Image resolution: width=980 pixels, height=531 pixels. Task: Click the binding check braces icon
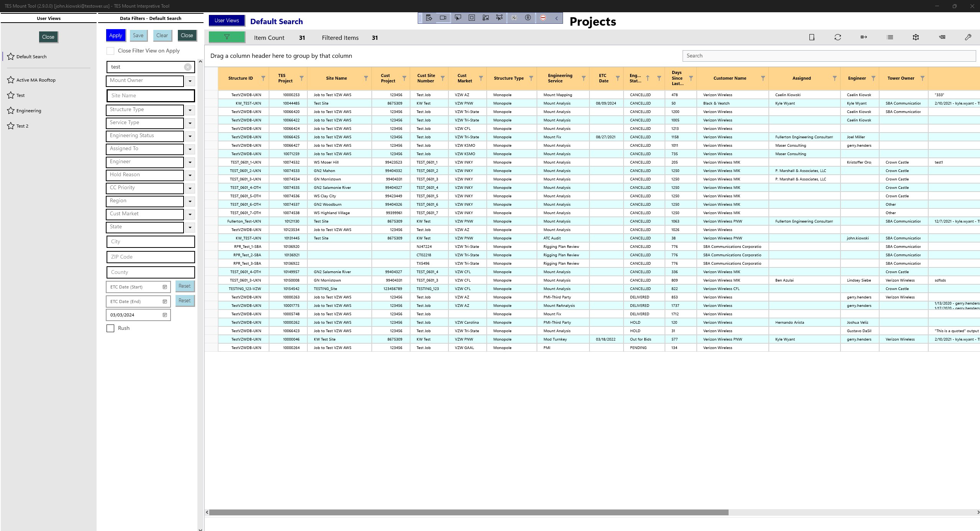pyautogui.click(x=514, y=18)
